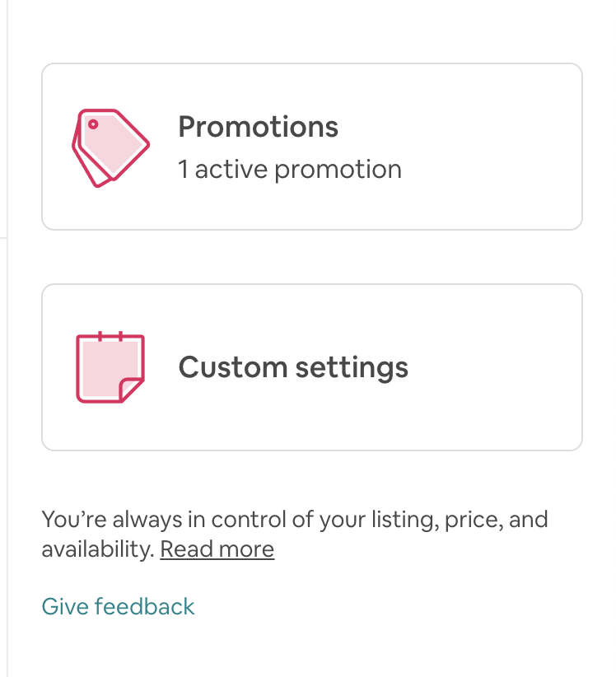The image size is (616, 677).
Task: Click the 'You're always in control' paragraph
Action: 294,521
